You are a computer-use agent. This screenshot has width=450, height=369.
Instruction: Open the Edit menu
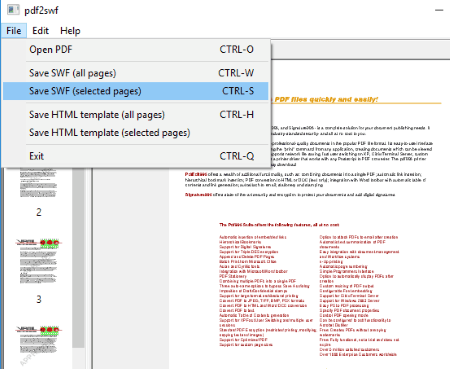pyautogui.click(x=40, y=31)
